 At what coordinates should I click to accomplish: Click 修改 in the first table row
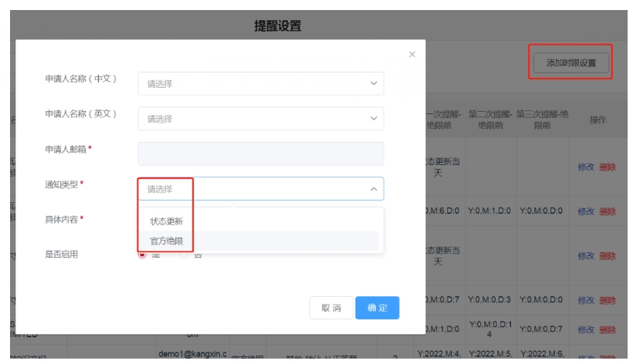click(x=586, y=167)
